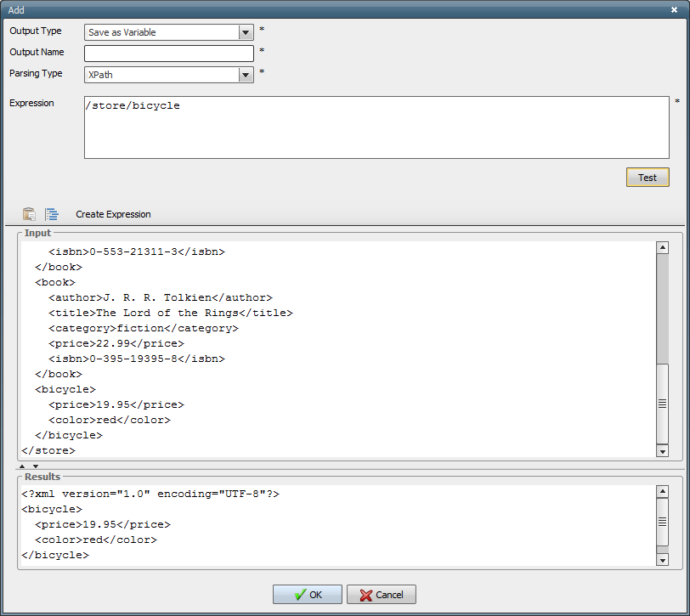Click the price 19.95 line in Input
Viewport: 690px width, 616px height.
116,404
